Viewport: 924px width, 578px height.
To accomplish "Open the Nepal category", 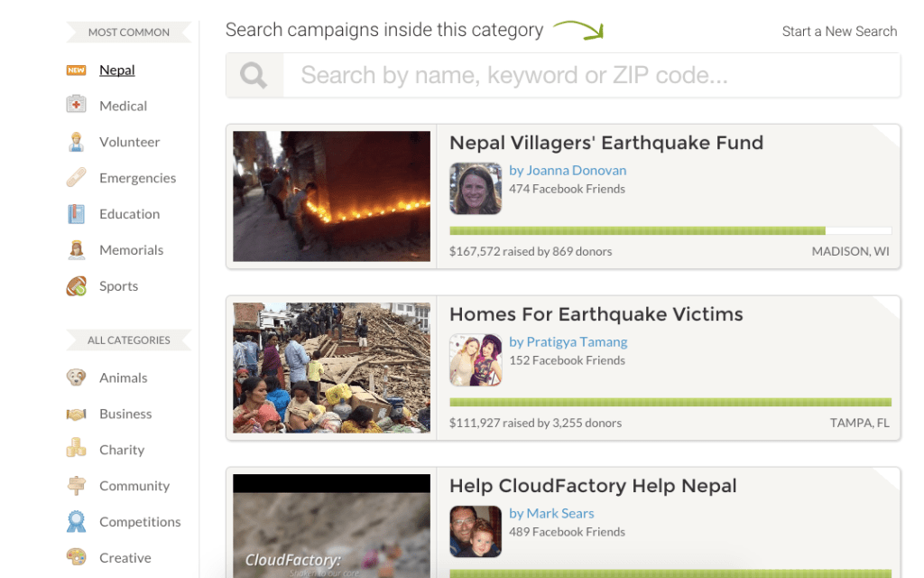I will tap(117, 70).
